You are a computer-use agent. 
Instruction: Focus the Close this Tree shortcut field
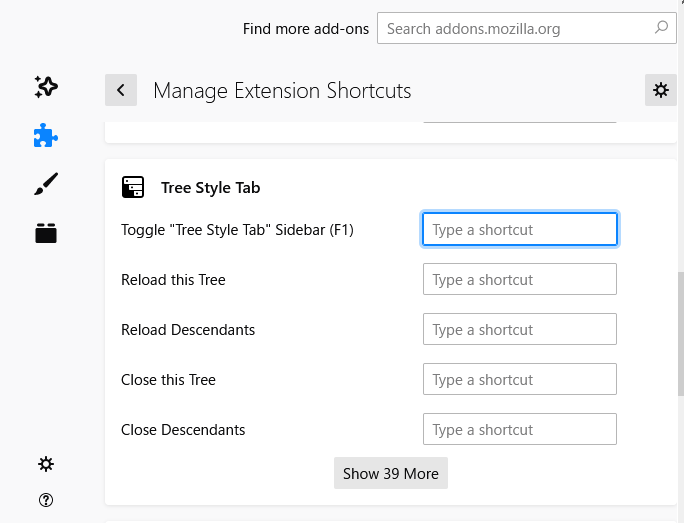[x=520, y=379]
